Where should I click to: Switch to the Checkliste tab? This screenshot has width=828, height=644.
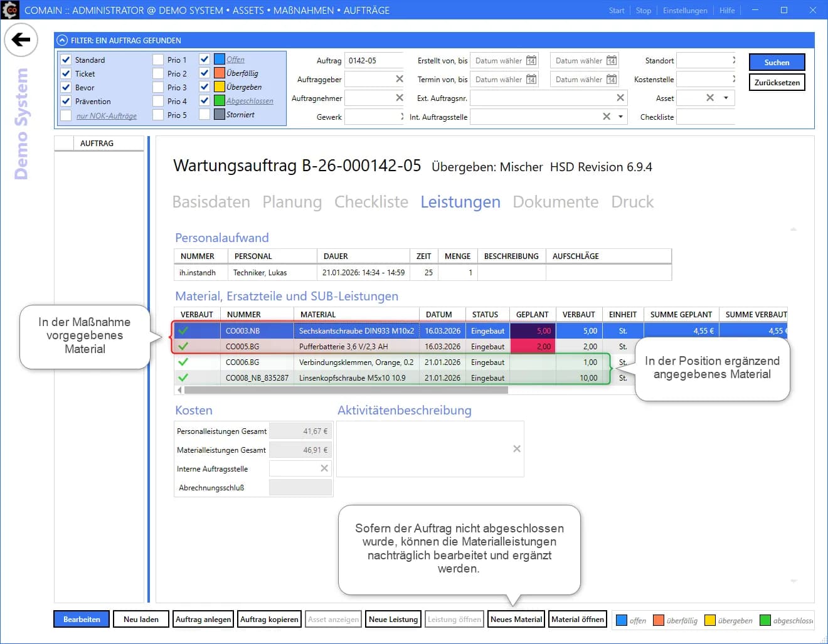coord(371,202)
